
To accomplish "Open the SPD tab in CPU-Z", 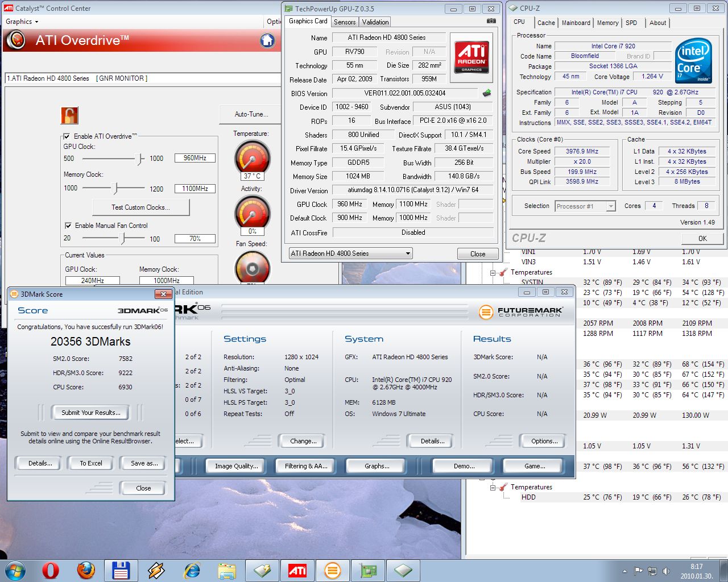I will (631, 23).
